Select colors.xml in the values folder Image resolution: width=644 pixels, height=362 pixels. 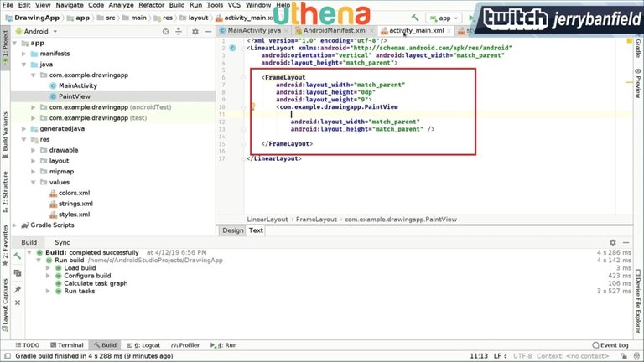coord(75,193)
